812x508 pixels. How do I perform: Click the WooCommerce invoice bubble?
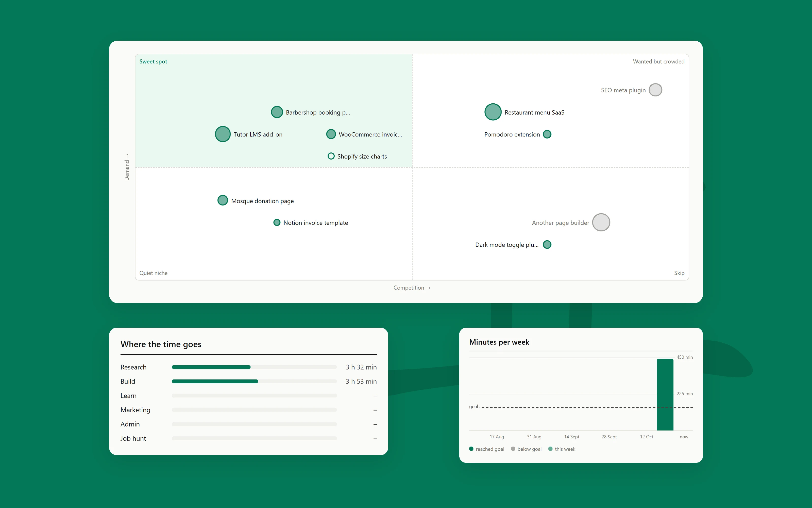331,134
